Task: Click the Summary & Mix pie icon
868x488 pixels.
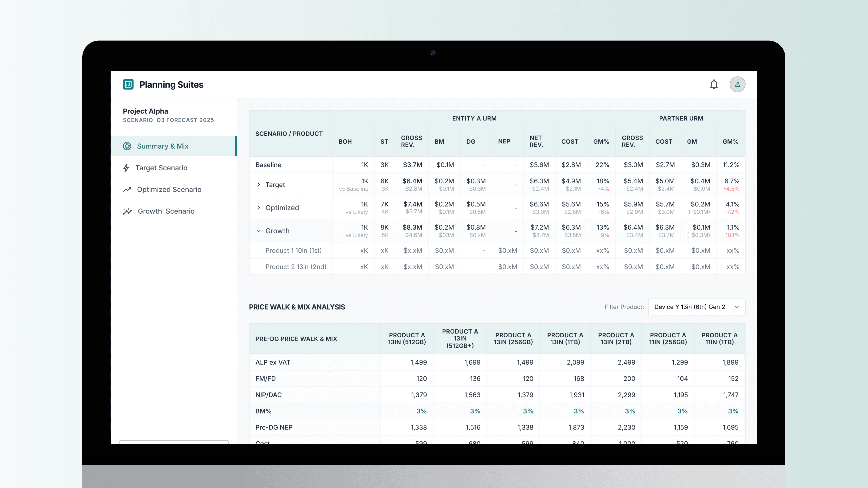Action: 127,146
